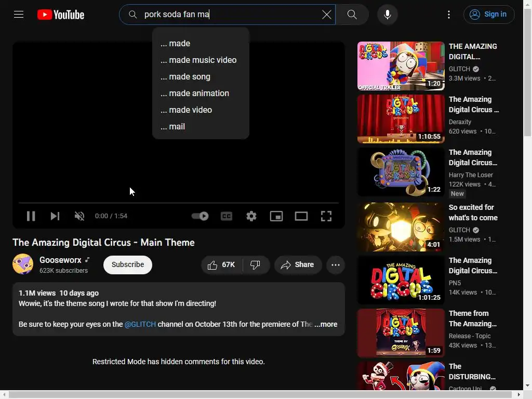Open the Gooseworx channel name
Image resolution: width=532 pixels, height=399 pixels.
pyautogui.click(x=60, y=260)
